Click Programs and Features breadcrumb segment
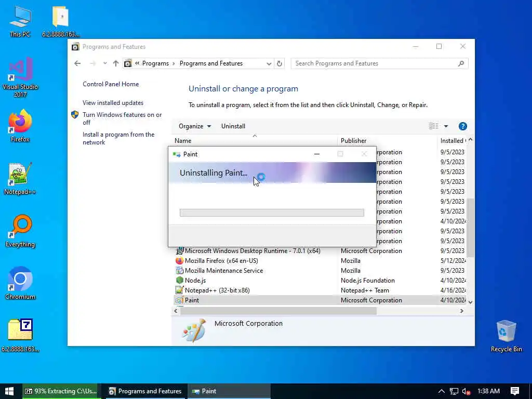 tap(211, 63)
